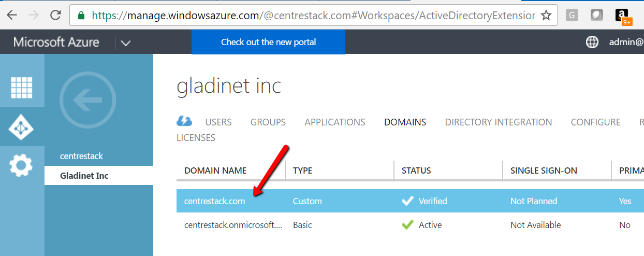Open the gray G browser extension
Screen dimensions: 644x256
tap(572, 16)
